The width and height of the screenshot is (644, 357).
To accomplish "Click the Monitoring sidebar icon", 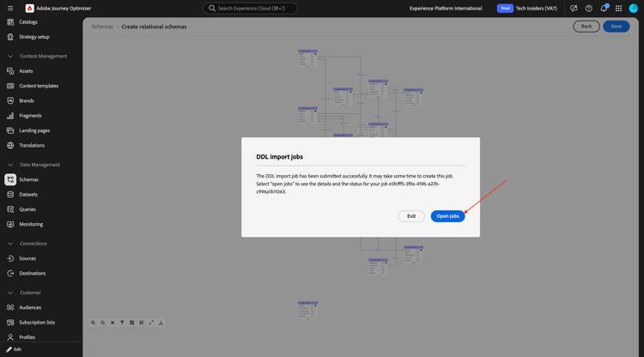I will pyautogui.click(x=10, y=224).
